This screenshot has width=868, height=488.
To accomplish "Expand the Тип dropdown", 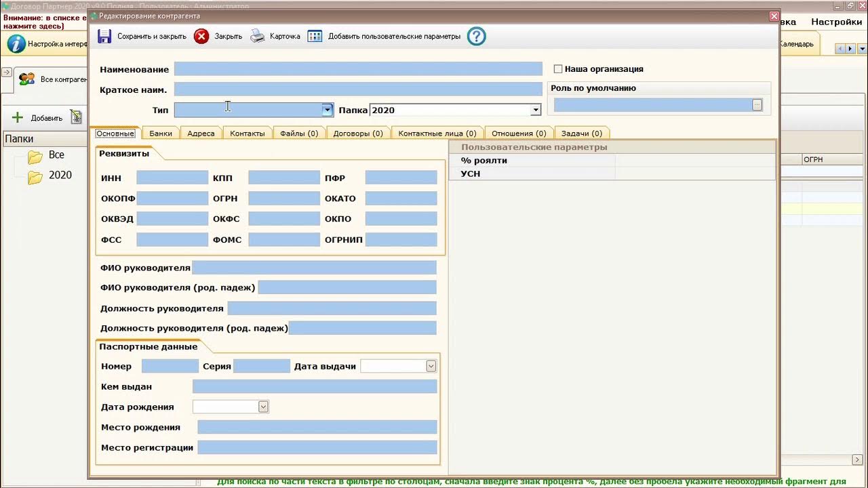I will [328, 110].
